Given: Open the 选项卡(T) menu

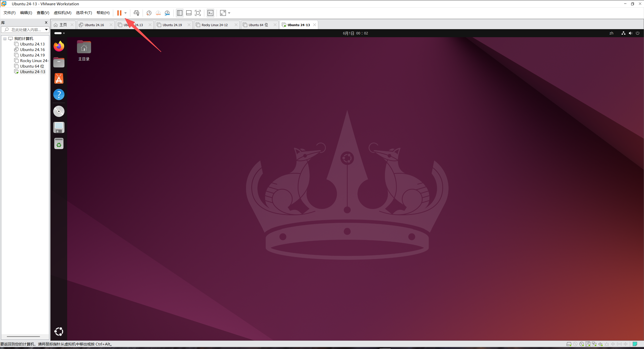Looking at the screenshot, I should tap(84, 13).
